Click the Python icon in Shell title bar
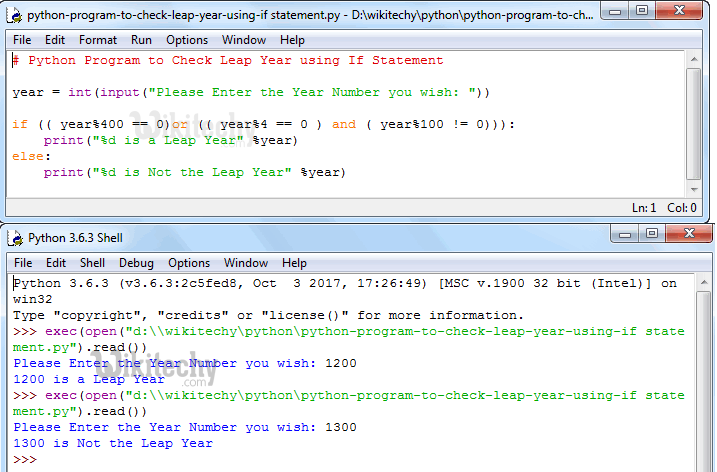Viewport: 717px width, 472px height. pyautogui.click(x=14, y=237)
